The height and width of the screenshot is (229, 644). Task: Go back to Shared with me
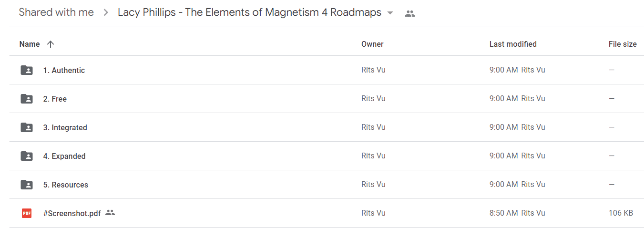(x=56, y=12)
